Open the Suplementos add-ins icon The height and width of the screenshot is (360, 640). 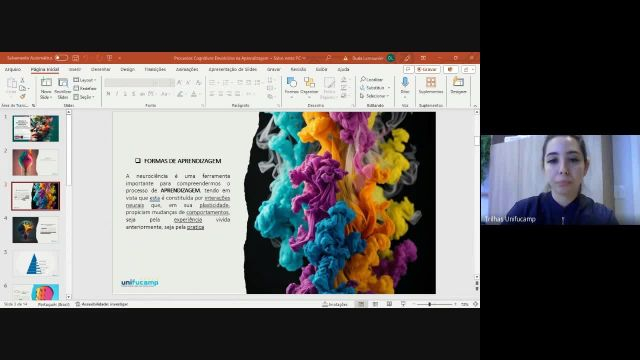pyautogui.click(x=431, y=82)
